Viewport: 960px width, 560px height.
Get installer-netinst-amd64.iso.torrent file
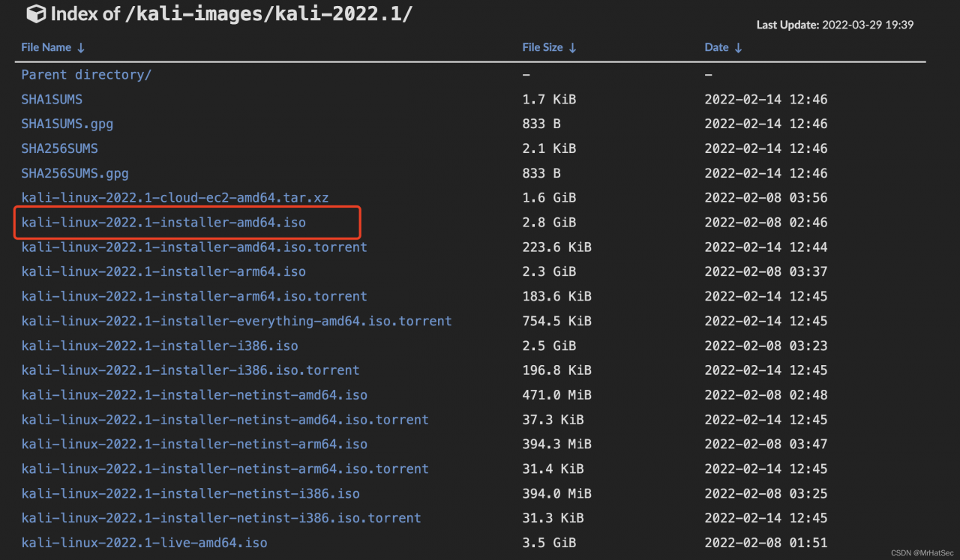(x=225, y=420)
